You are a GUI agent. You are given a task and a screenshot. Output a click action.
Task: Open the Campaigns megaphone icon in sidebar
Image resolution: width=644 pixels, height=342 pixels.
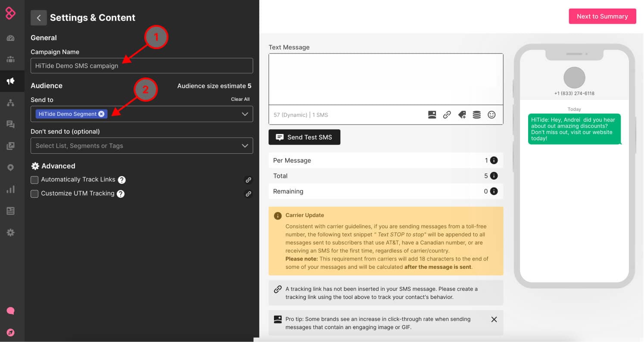pyautogui.click(x=11, y=81)
